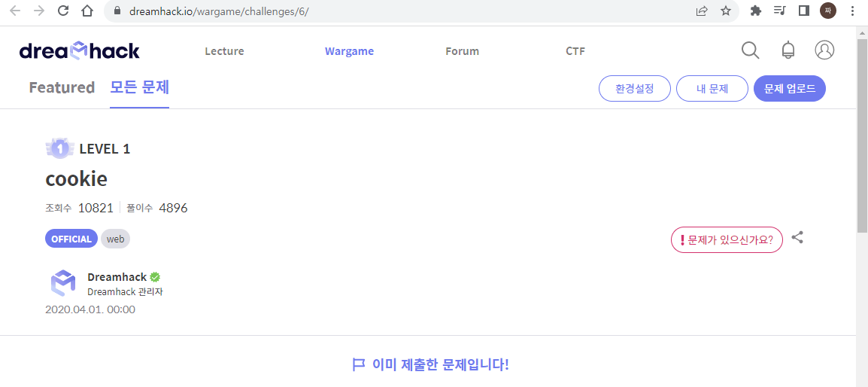Click the Dreamhack author avatar
Viewport: 868px width, 387px height.
point(62,283)
